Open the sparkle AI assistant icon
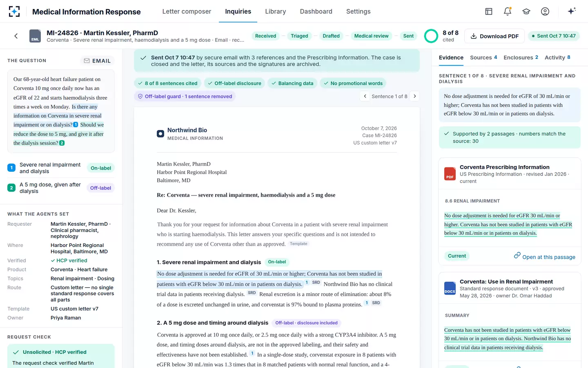The width and height of the screenshot is (588, 368). coord(572,11)
